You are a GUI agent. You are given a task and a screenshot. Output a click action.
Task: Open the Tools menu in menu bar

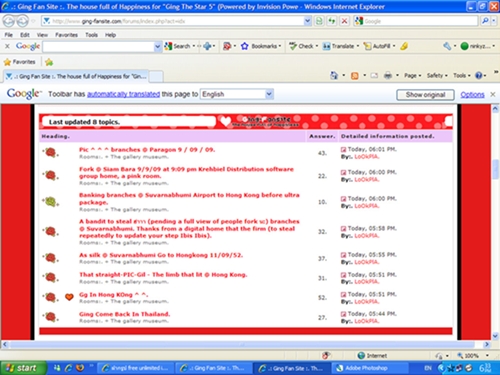click(x=91, y=35)
